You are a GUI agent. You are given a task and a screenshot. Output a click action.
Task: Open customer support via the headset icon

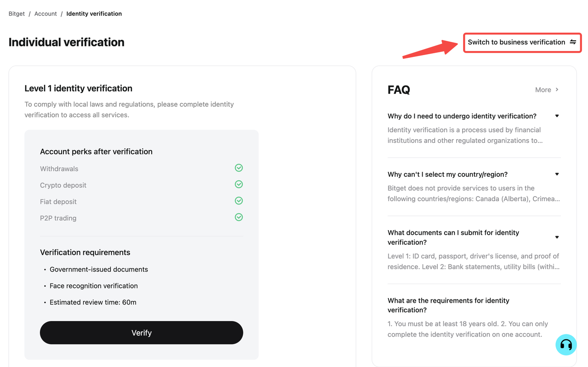click(566, 344)
